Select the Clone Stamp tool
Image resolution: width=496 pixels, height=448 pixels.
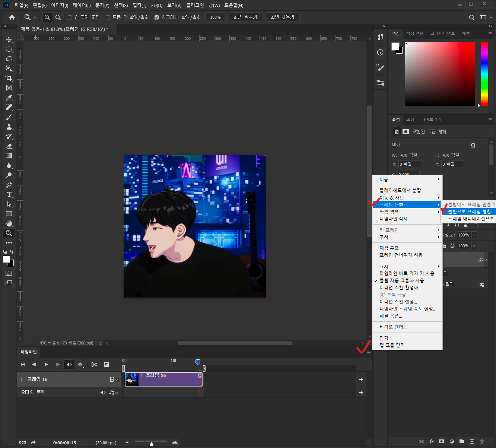tap(9, 127)
